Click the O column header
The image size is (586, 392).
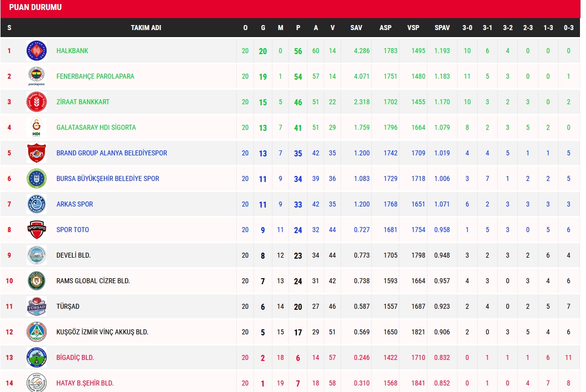coord(245,28)
